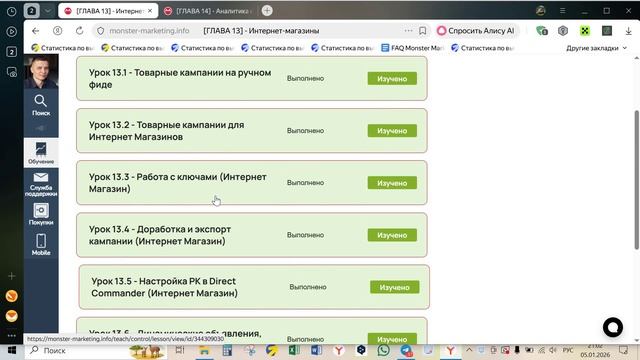The height and width of the screenshot is (360, 640).
Task: Go back with the arrow button
Action: coord(36,31)
